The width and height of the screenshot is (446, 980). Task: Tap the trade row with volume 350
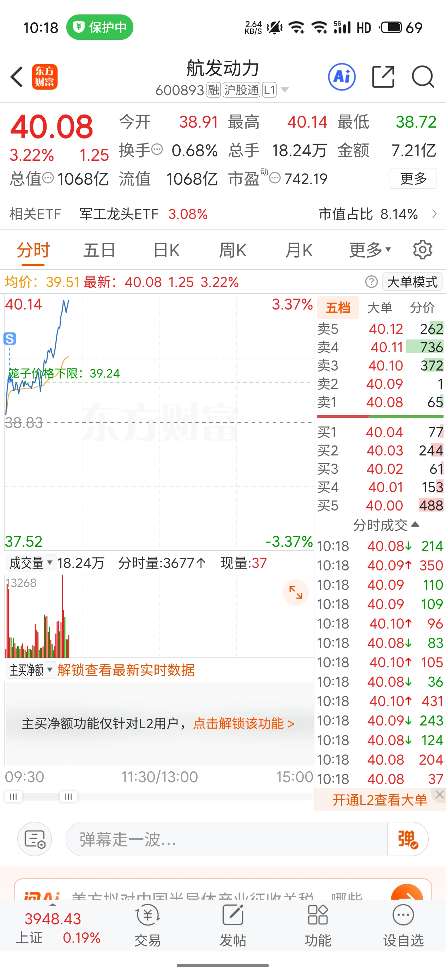coord(380,565)
